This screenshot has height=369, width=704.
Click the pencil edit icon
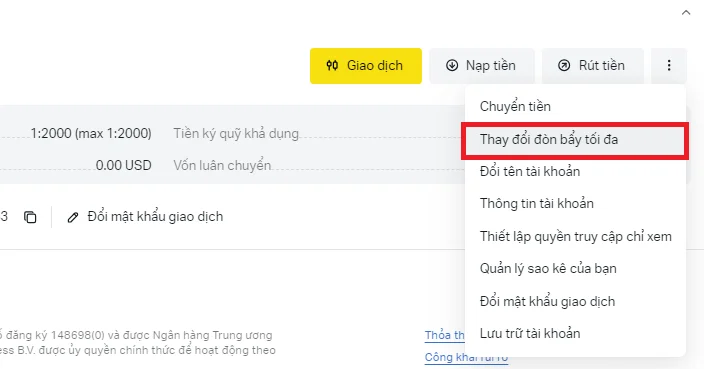point(73,217)
